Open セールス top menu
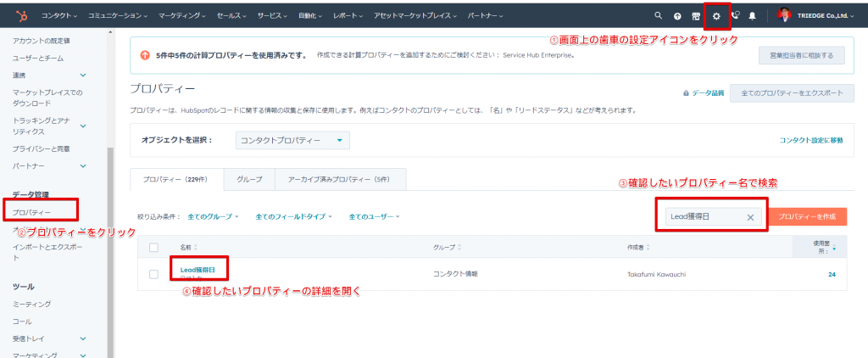This screenshot has width=868, height=358. [x=231, y=16]
